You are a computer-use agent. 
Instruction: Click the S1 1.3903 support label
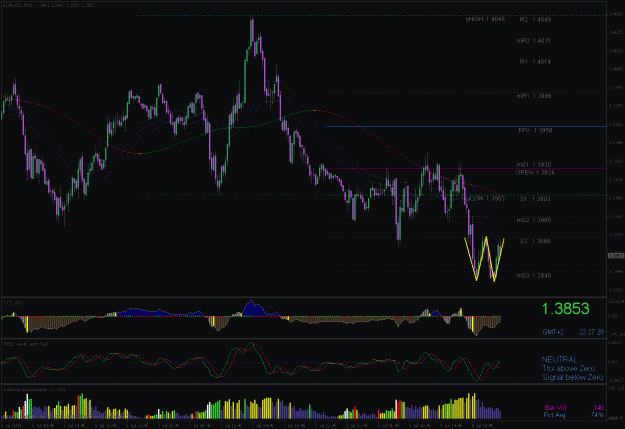point(535,199)
